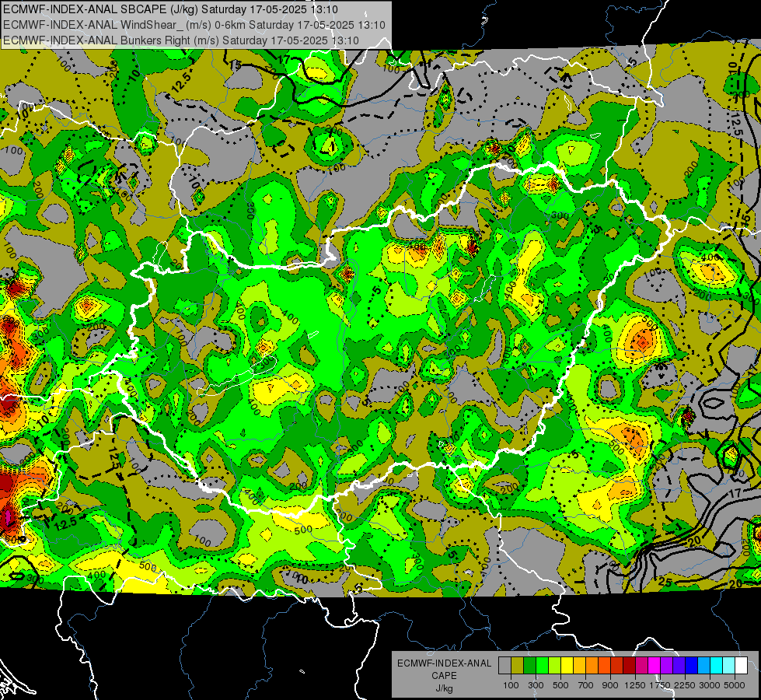This screenshot has height=700, width=761.
Task: Select the bright magenta legend swatch
Action: point(655,665)
